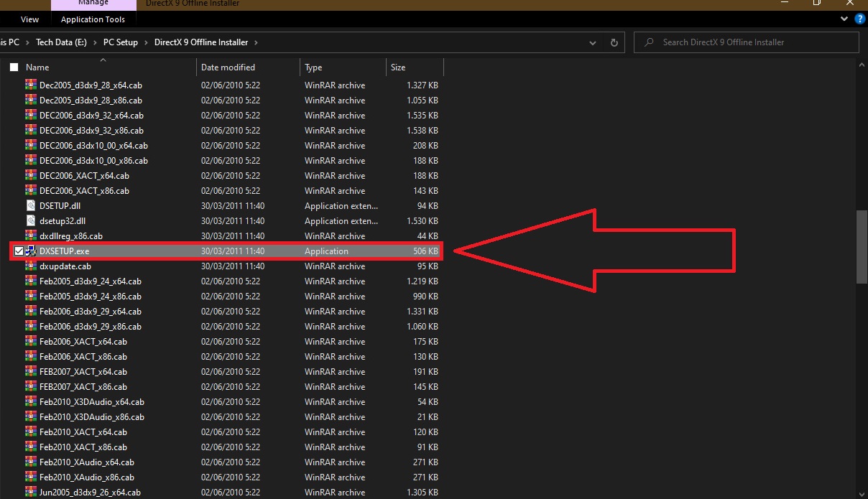Click the archive icon of Feb2010_XAudio_x64.cab
The height and width of the screenshot is (499, 868).
(x=31, y=462)
